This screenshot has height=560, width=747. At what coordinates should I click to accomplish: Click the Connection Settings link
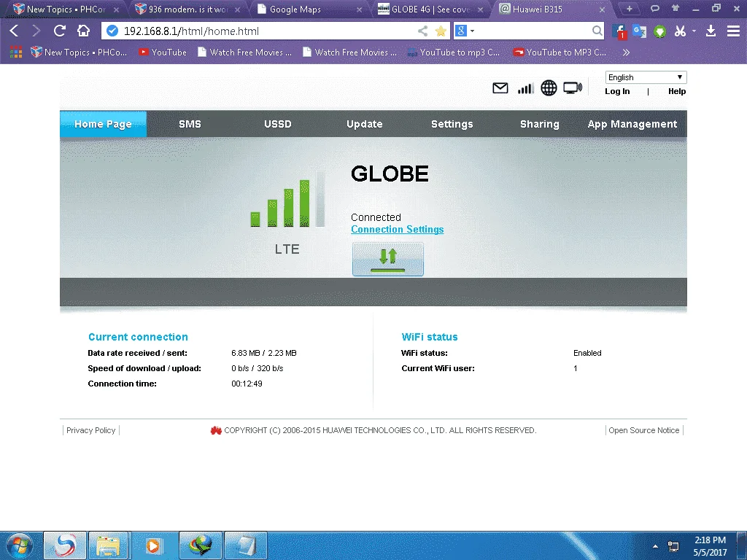coord(398,230)
